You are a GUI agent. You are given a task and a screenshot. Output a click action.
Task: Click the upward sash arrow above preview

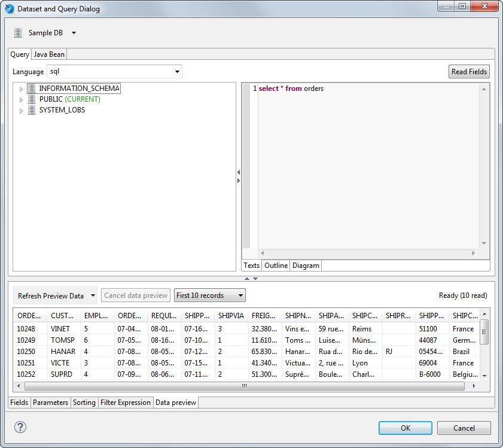pos(247,279)
